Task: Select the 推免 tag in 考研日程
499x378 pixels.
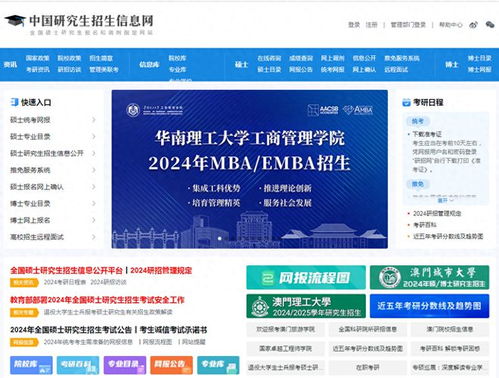Action: click(418, 184)
